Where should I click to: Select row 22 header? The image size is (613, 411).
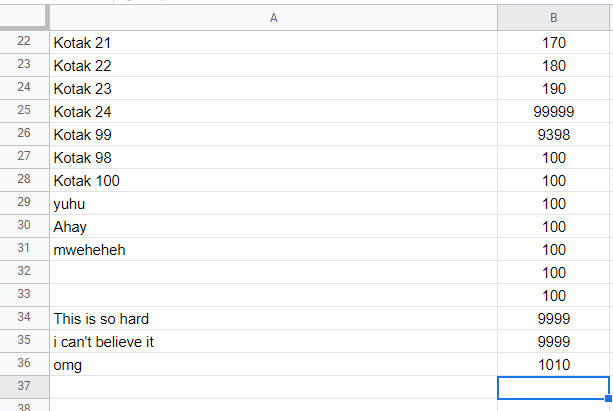(x=24, y=43)
